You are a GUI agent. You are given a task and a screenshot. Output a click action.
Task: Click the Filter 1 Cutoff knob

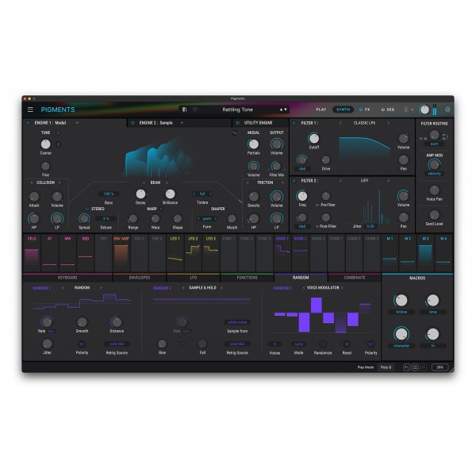pos(313,138)
